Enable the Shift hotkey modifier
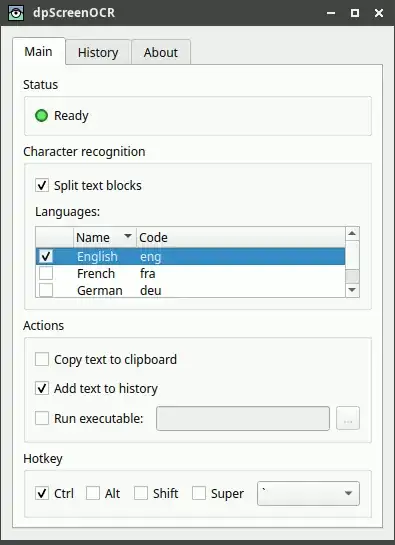The image size is (395, 545). point(141,493)
